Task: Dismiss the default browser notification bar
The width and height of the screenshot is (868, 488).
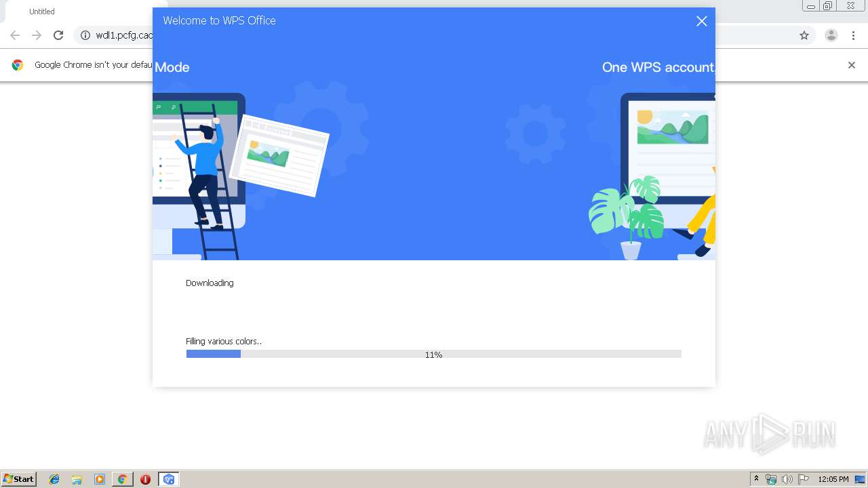Action: (x=852, y=65)
